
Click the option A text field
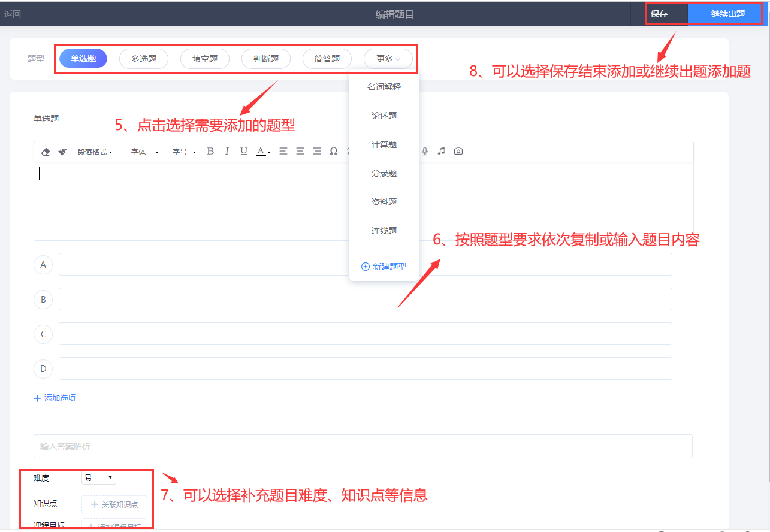tap(365, 264)
